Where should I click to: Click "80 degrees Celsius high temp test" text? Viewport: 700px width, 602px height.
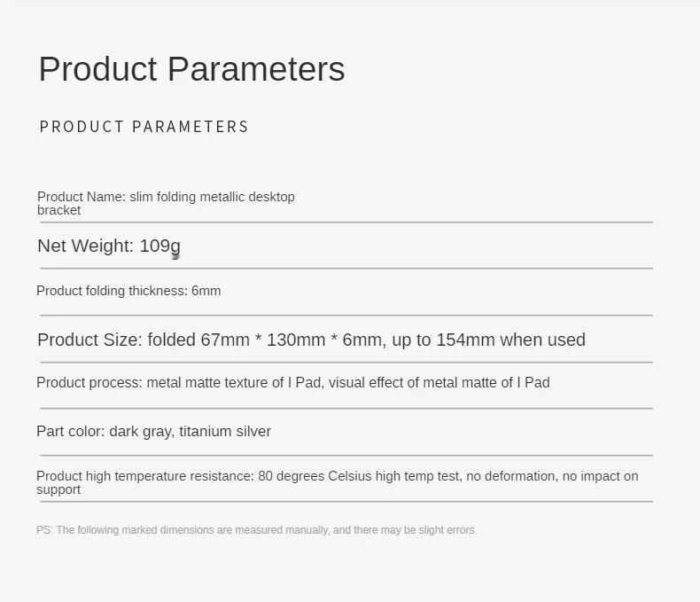click(x=359, y=476)
